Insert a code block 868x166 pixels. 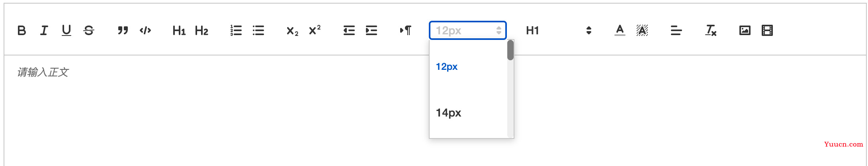click(x=145, y=30)
